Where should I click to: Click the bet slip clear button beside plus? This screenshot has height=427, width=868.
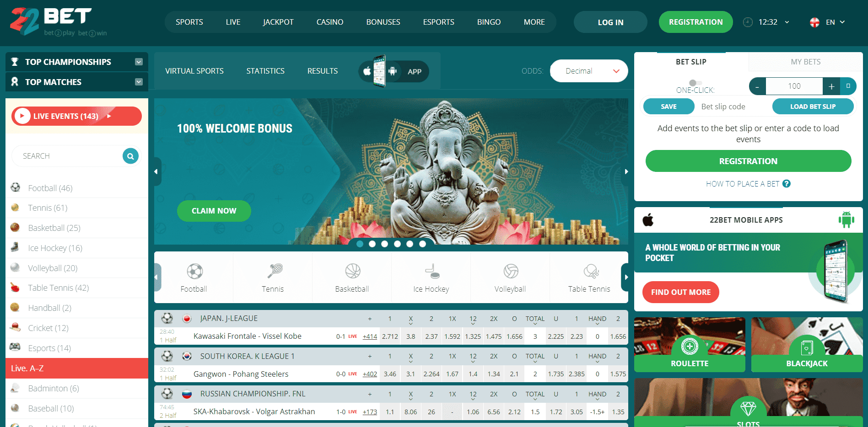[848, 86]
